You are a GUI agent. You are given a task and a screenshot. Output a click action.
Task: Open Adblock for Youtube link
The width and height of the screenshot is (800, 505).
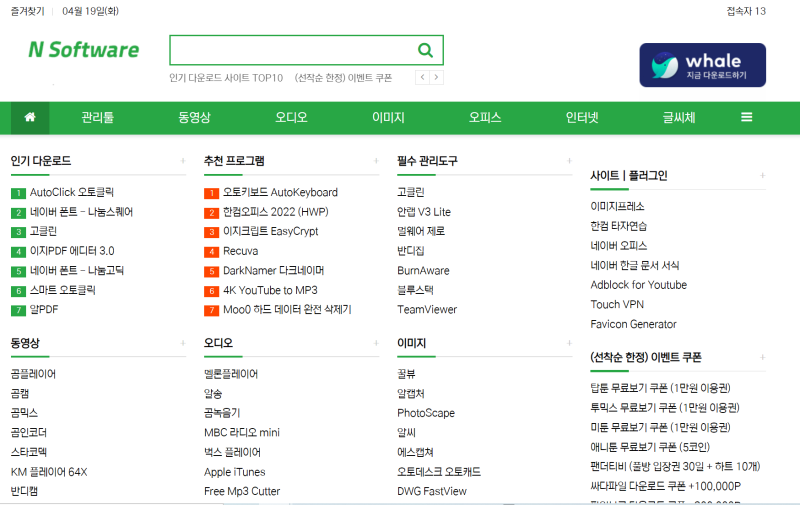pos(639,285)
